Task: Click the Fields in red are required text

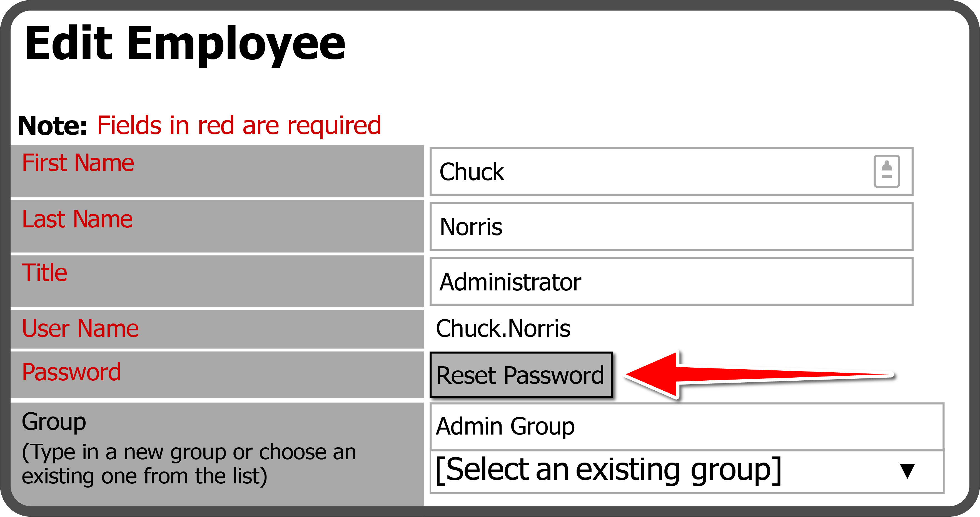Action: click(x=239, y=126)
